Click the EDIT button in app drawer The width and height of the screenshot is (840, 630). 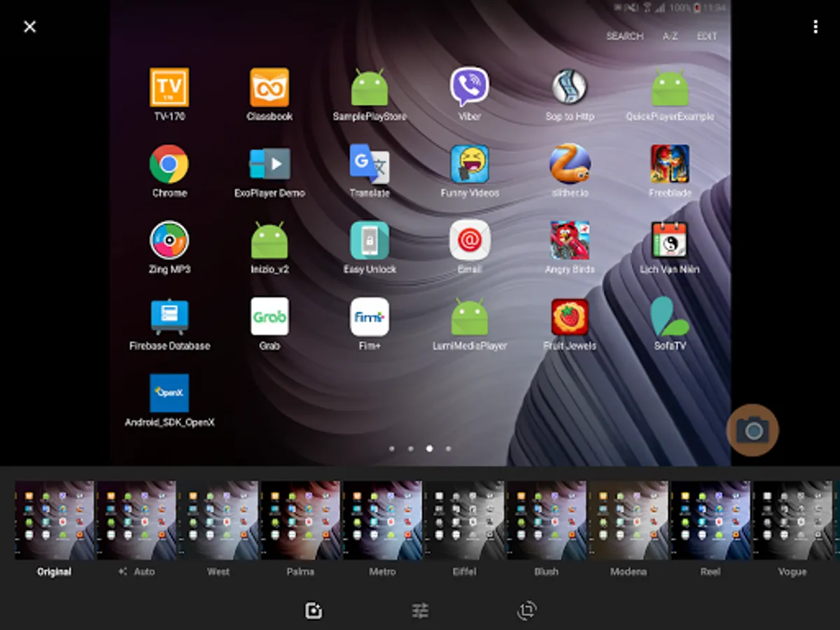click(707, 36)
